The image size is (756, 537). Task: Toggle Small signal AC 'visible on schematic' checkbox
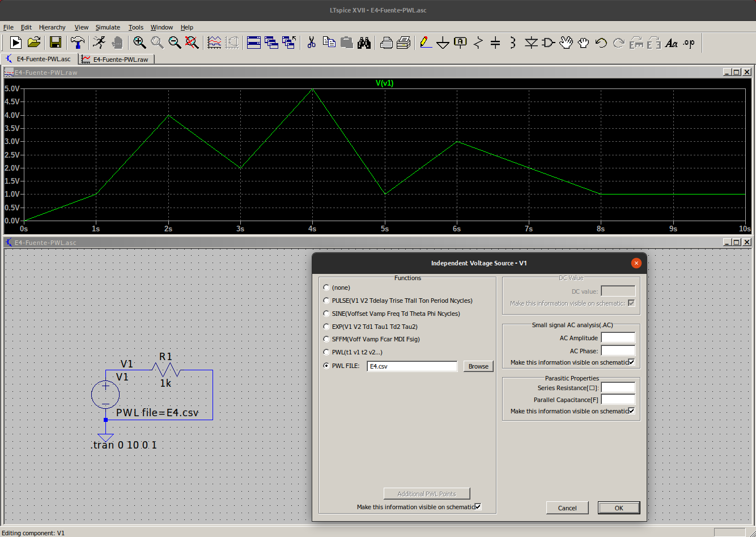pyautogui.click(x=631, y=362)
